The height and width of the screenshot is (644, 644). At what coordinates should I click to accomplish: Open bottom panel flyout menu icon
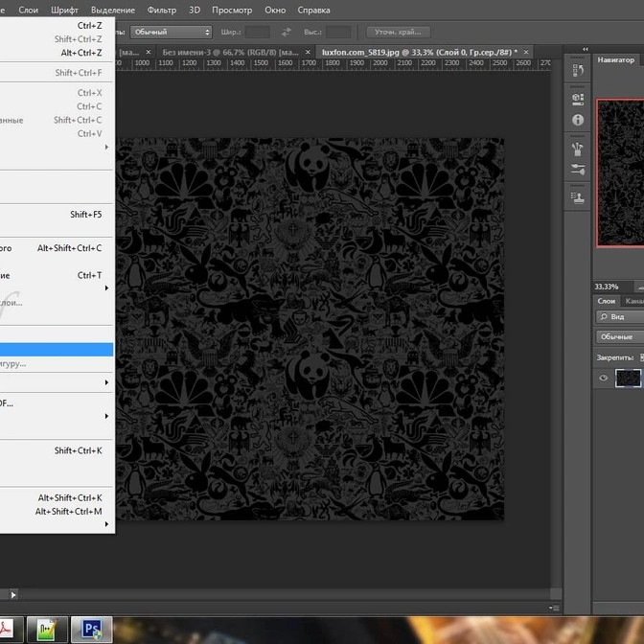point(554,608)
